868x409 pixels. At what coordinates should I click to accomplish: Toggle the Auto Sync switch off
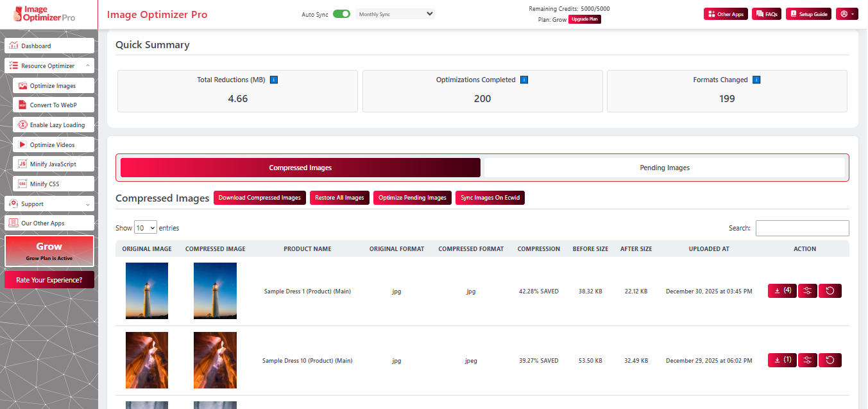tap(341, 13)
